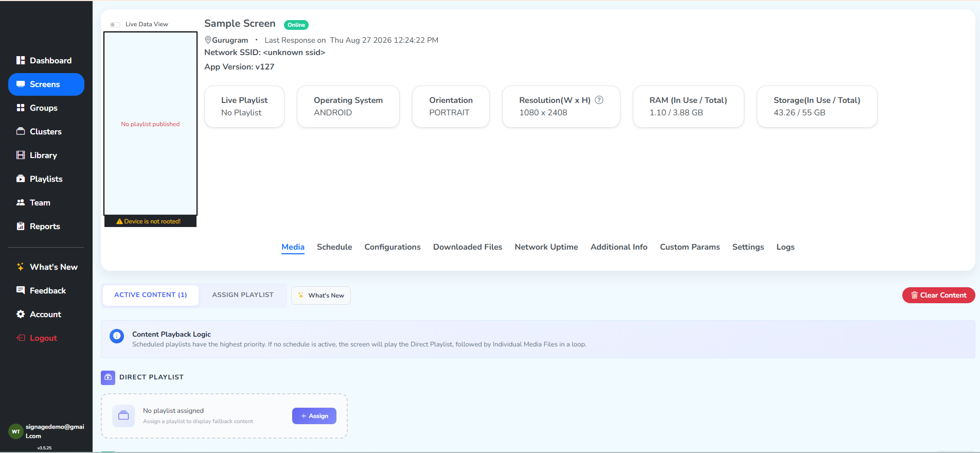
Task: Open the Groups grid icon
Action: tap(21, 108)
